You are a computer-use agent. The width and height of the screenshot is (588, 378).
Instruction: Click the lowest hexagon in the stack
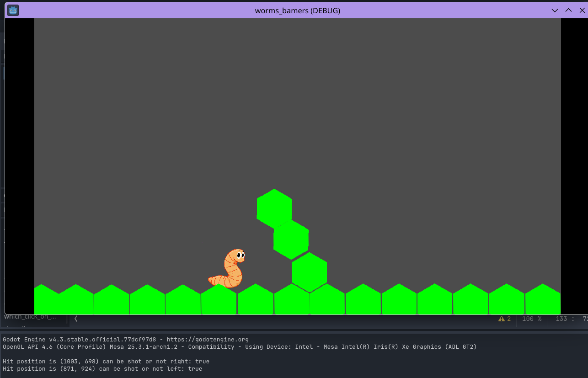(309, 272)
